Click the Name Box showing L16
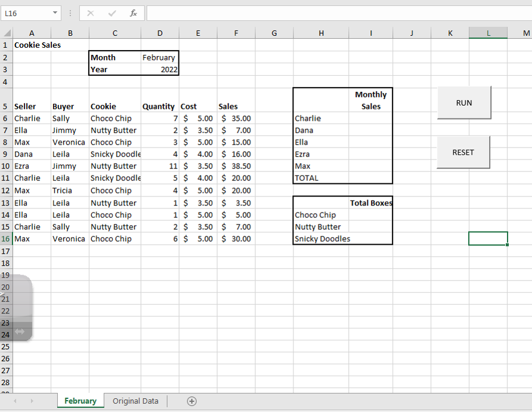532x412 pixels. [26, 13]
